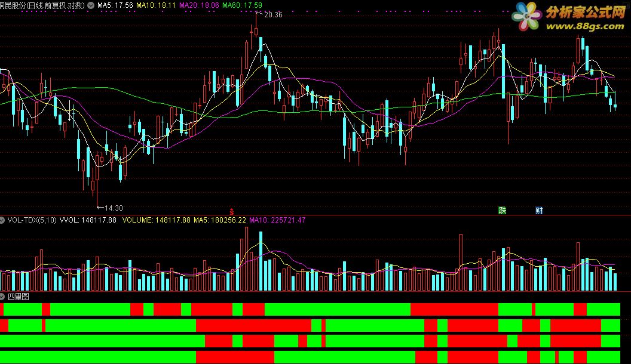Click the MA10: 18.11 label
Image resolution: width=631 pixels, height=364 pixels.
click(x=156, y=5)
